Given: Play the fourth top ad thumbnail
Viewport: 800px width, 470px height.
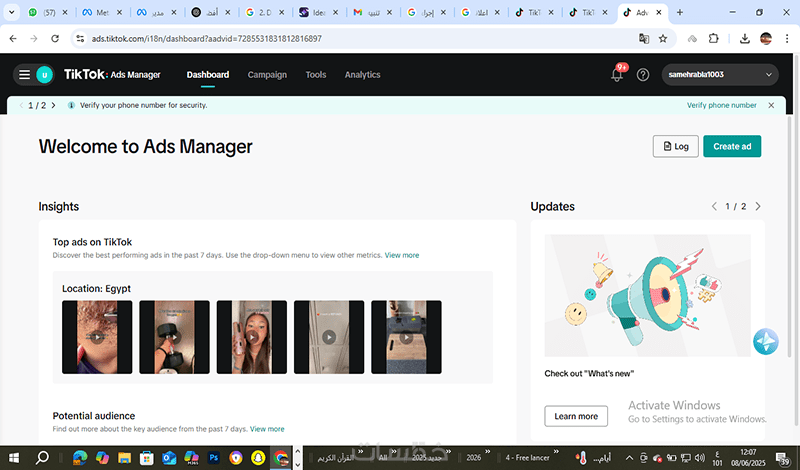Looking at the screenshot, I should pyautogui.click(x=329, y=337).
